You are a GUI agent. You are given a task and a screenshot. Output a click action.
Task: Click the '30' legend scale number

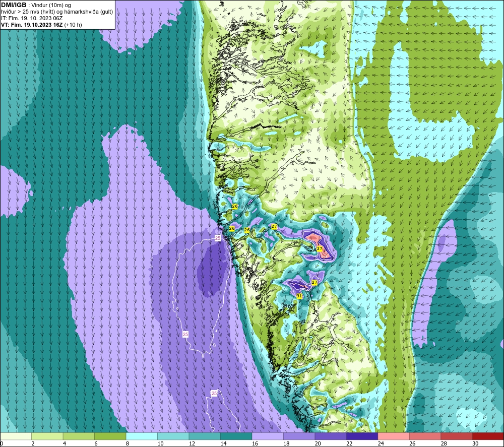coord(475,443)
